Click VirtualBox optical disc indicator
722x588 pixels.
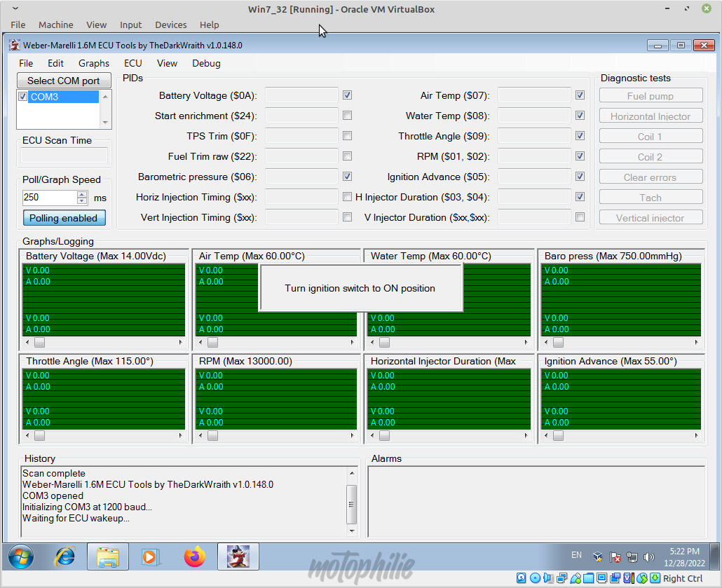pos(535,578)
